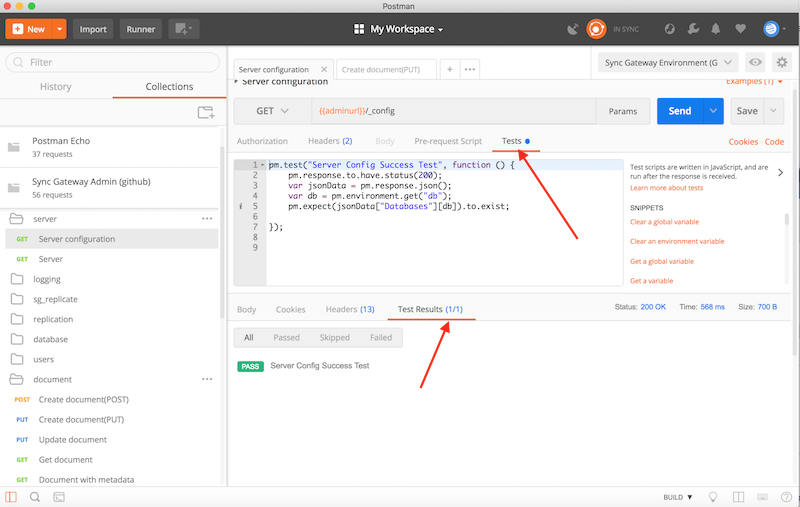800x507 pixels.
Task: Click the Code link
Action: (x=774, y=142)
